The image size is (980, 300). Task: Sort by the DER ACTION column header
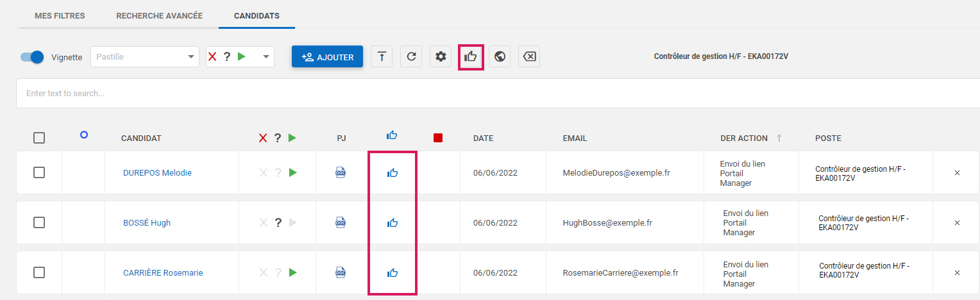pyautogui.click(x=744, y=138)
